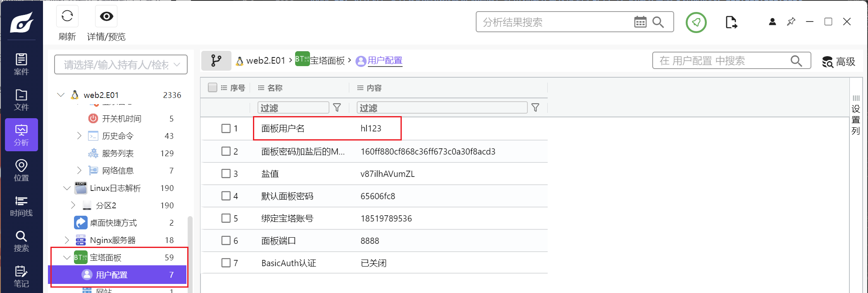Click the green shield icon
The height and width of the screenshot is (293, 868).
pyautogui.click(x=696, y=22)
